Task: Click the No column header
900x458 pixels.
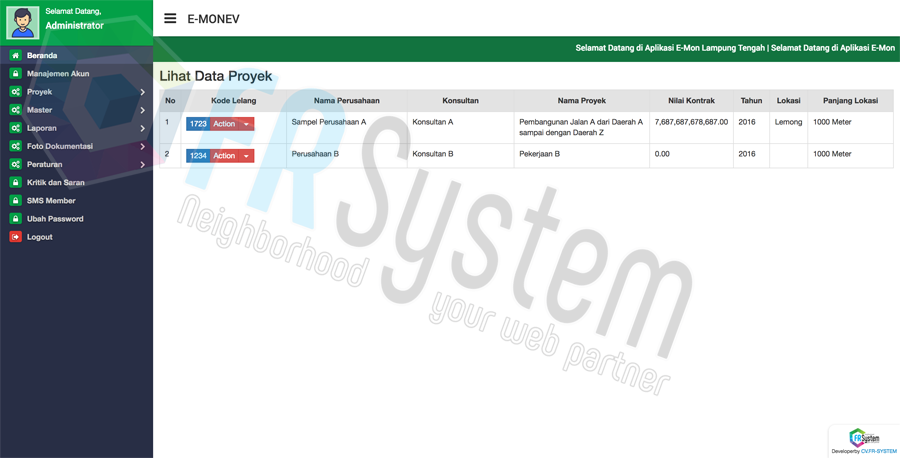Action: pos(170,100)
